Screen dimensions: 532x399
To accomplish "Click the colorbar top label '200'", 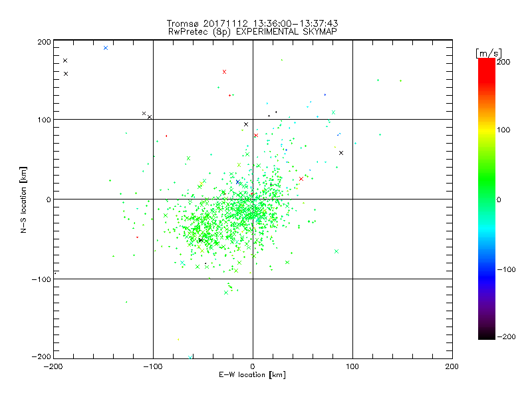I will point(503,62).
